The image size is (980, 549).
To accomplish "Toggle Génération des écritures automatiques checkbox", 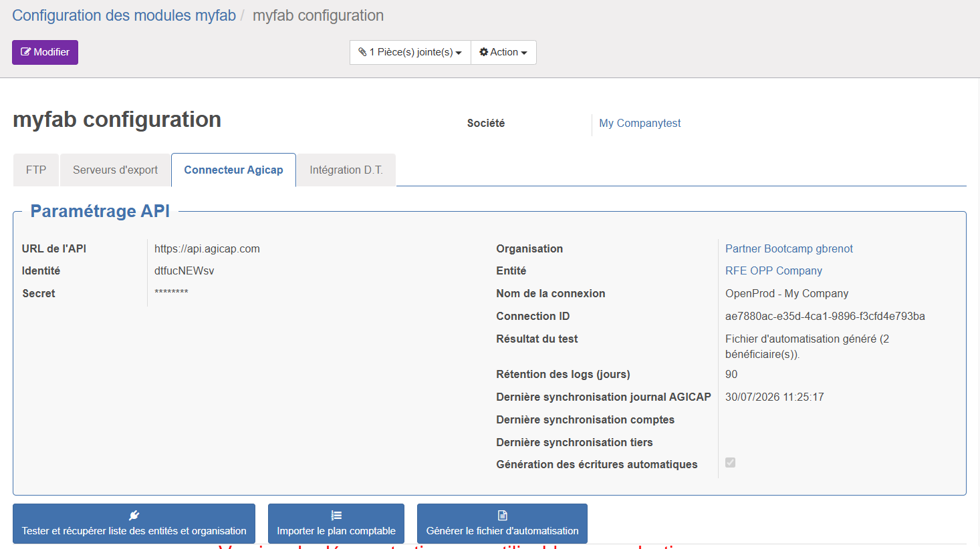I will point(731,463).
